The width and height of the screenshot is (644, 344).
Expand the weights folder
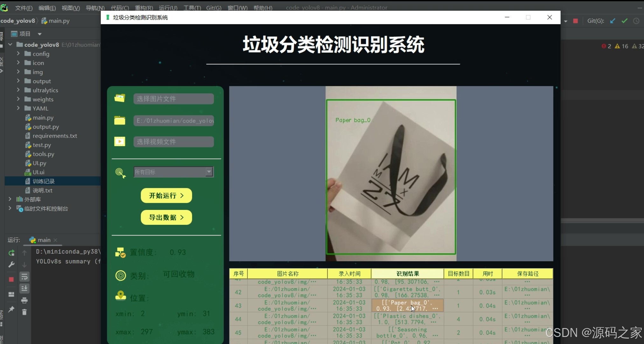click(18, 99)
